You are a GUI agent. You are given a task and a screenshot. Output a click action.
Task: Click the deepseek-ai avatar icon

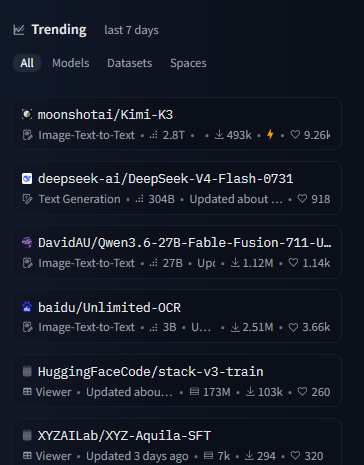(x=27, y=178)
